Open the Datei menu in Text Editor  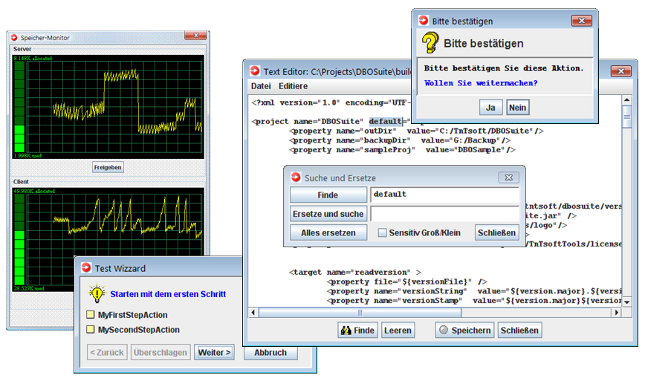coord(261,86)
